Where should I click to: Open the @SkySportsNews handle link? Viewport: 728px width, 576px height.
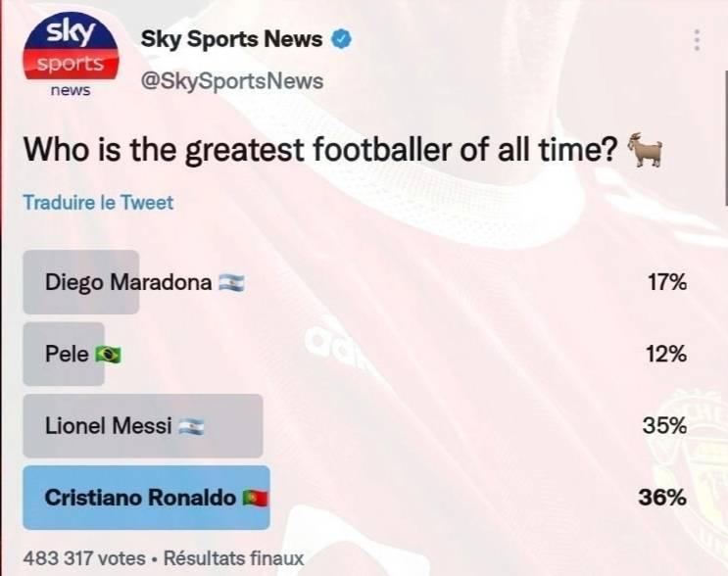(x=232, y=81)
